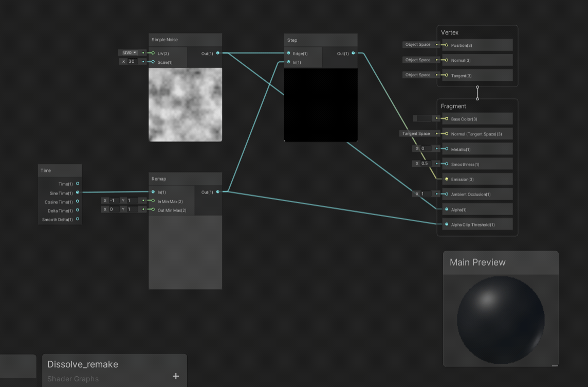The width and height of the screenshot is (588, 387).
Task: Click Time(1) output port on Time node
Action: pyautogui.click(x=78, y=184)
